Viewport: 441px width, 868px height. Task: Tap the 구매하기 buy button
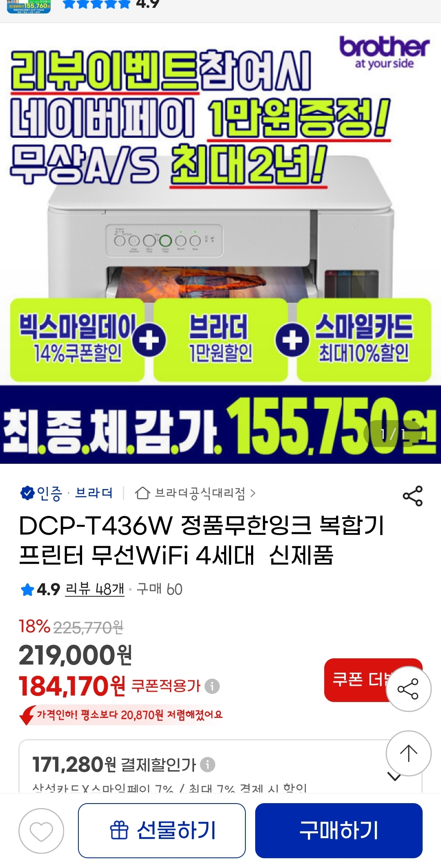[x=339, y=830]
